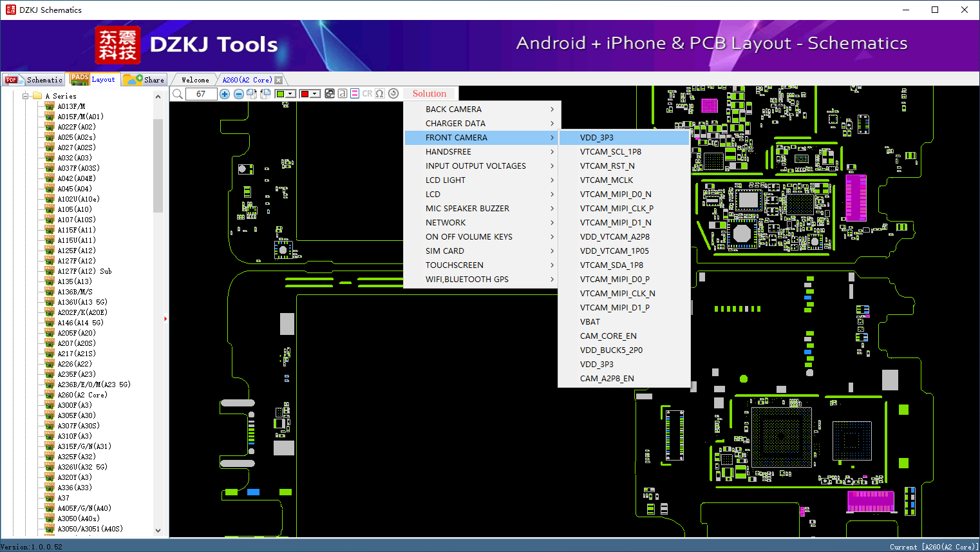This screenshot has height=552, width=980.
Task: Open A127F(A12) Sub in the tree
Action: pos(84,271)
